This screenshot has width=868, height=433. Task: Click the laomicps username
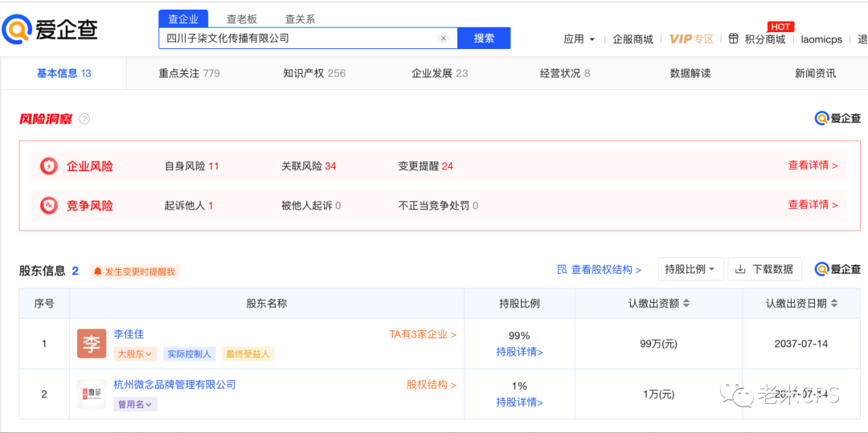tap(821, 39)
